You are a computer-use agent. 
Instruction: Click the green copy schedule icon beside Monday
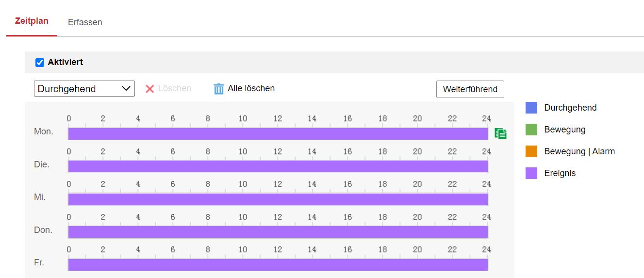(x=500, y=134)
